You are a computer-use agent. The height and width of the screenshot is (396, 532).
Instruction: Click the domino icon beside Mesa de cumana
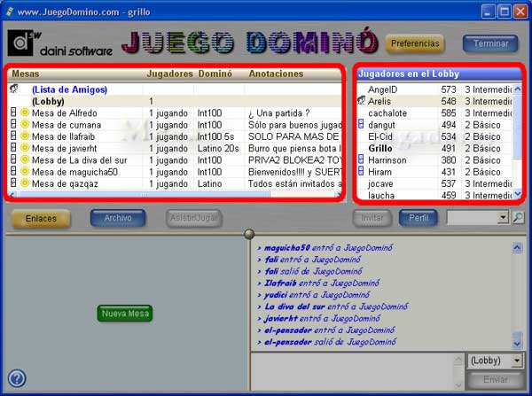pos(14,125)
